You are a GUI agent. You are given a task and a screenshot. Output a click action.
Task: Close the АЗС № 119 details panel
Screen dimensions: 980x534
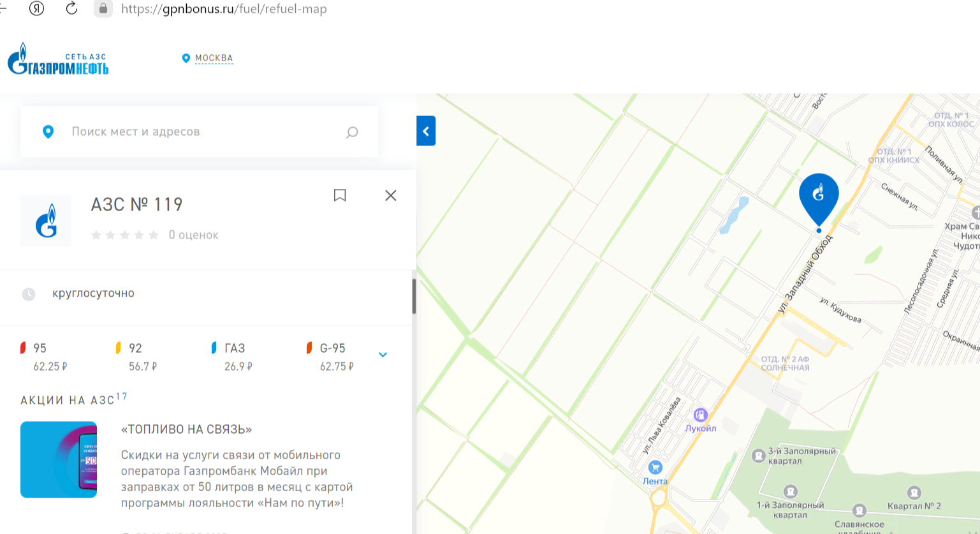[x=391, y=195]
